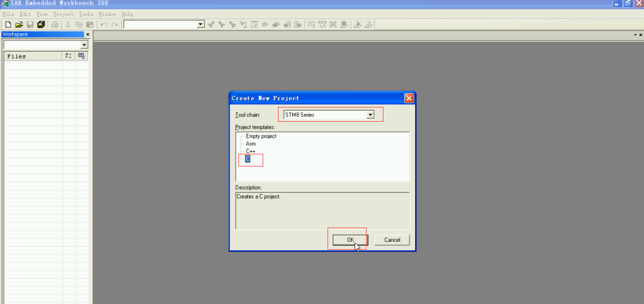The width and height of the screenshot is (644, 304).
Task: Click the Redo arrow icon
Action: pos(114,25)
